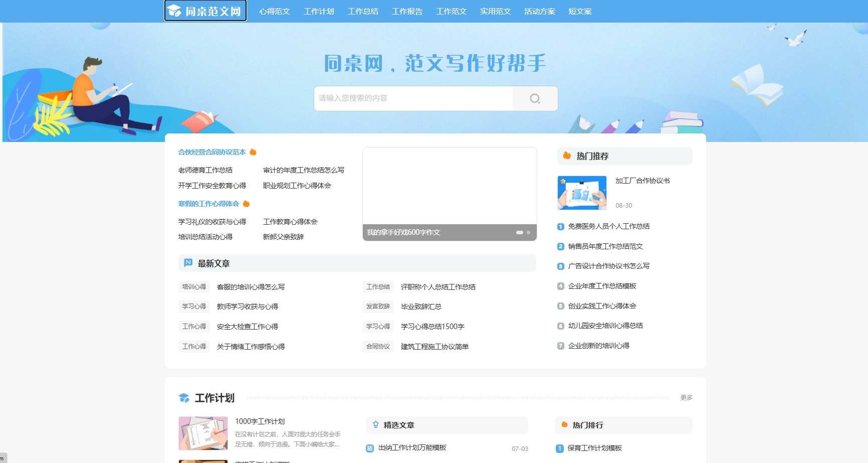This screenshot has height=463, width=868.
Task: Click the number 1 badge before 保育工作计划模板
Action: coord(560,447)
